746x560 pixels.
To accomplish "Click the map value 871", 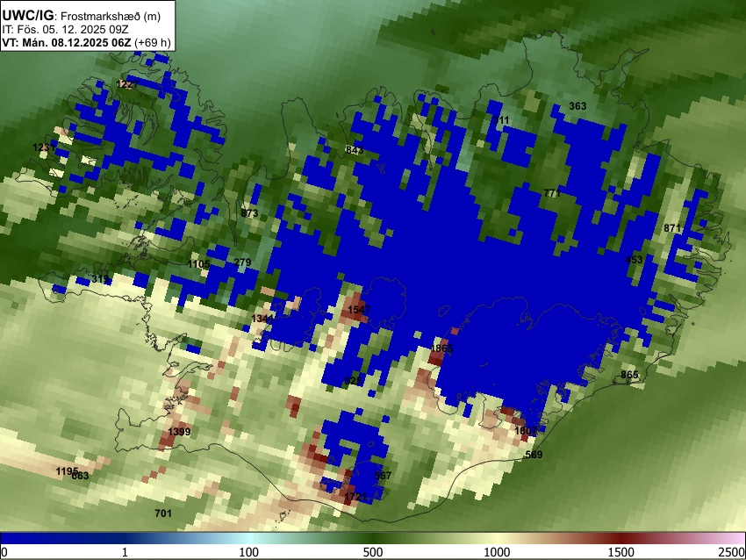I will [x=672, y=228].
